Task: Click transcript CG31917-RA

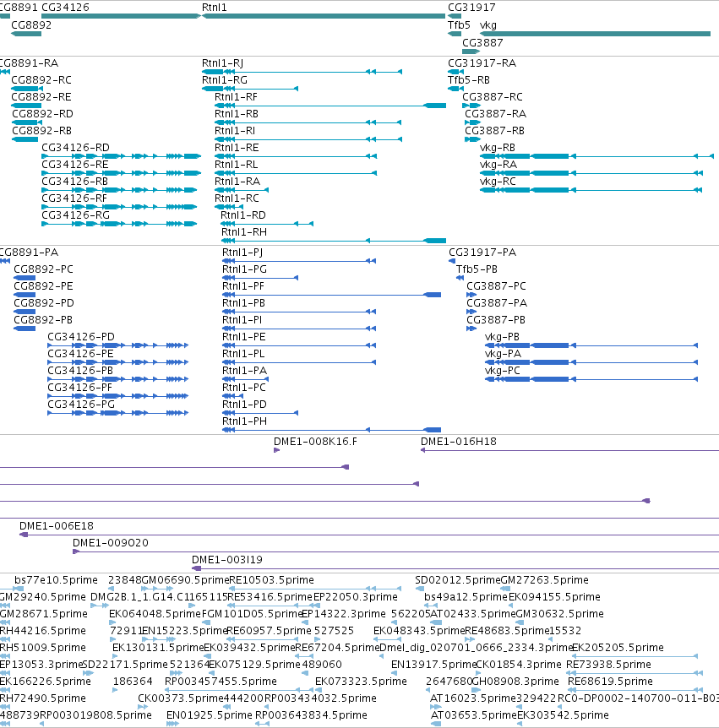Action: 482,63
